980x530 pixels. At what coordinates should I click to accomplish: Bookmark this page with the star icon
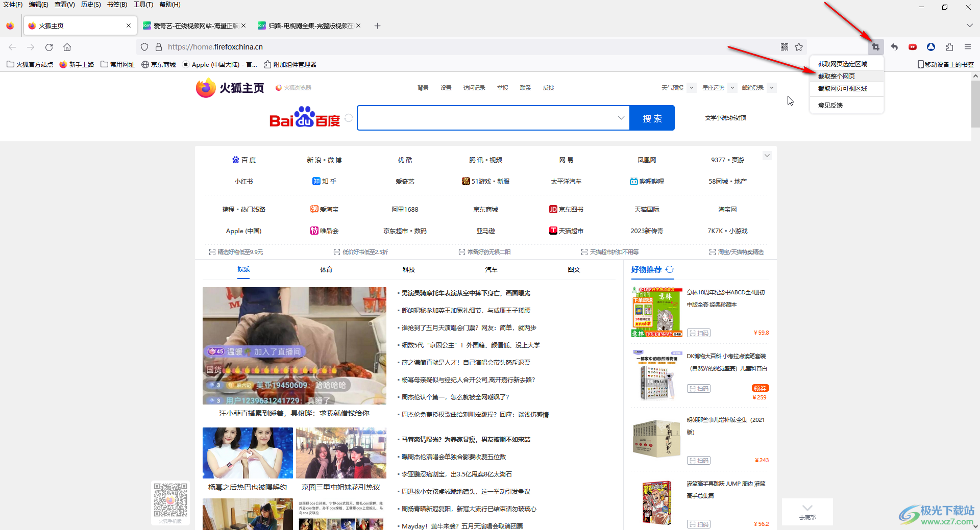799,47
